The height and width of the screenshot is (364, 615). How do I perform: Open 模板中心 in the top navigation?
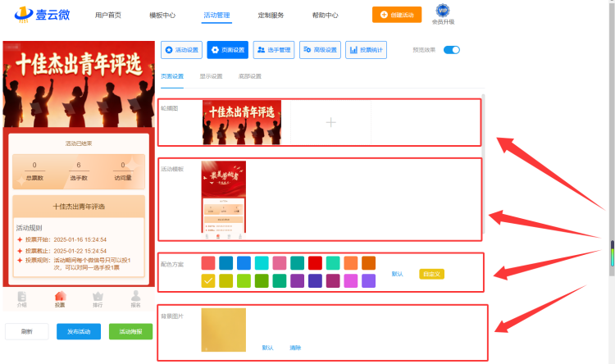[162, 16]
